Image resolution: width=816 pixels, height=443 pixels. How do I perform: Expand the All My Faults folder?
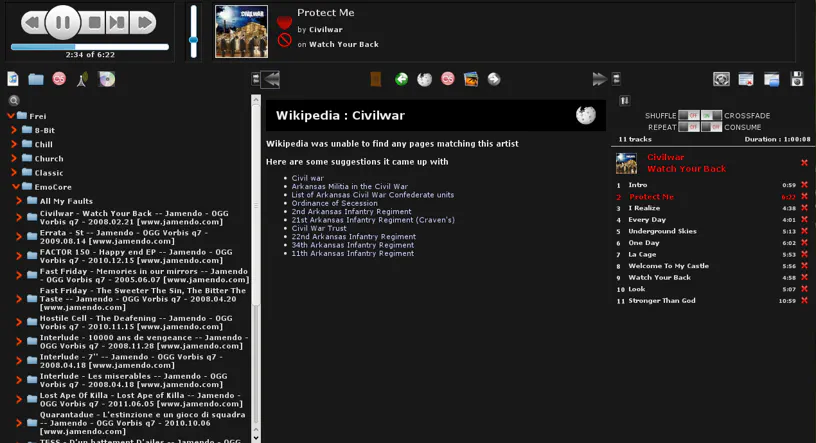19,200
